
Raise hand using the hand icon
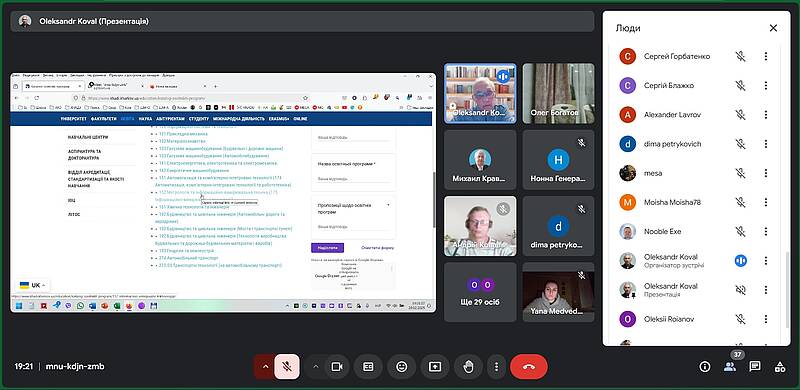(x=468, y=367)
